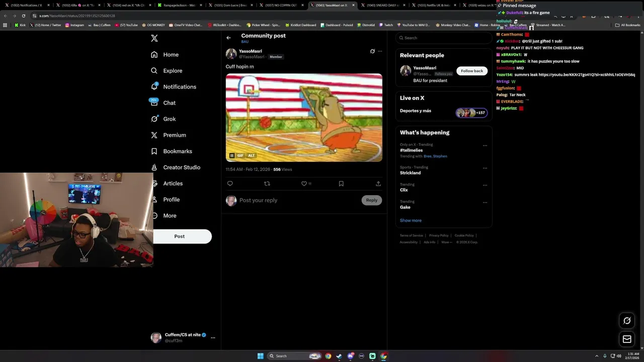
Task: Open Grok from sidebar
Action: pos(163,119)
